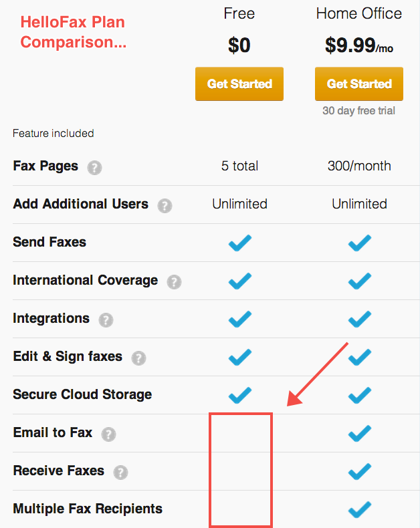Click the 'Integrations' row label
This screenshot has width=420, height=528.
click(51, 319)
